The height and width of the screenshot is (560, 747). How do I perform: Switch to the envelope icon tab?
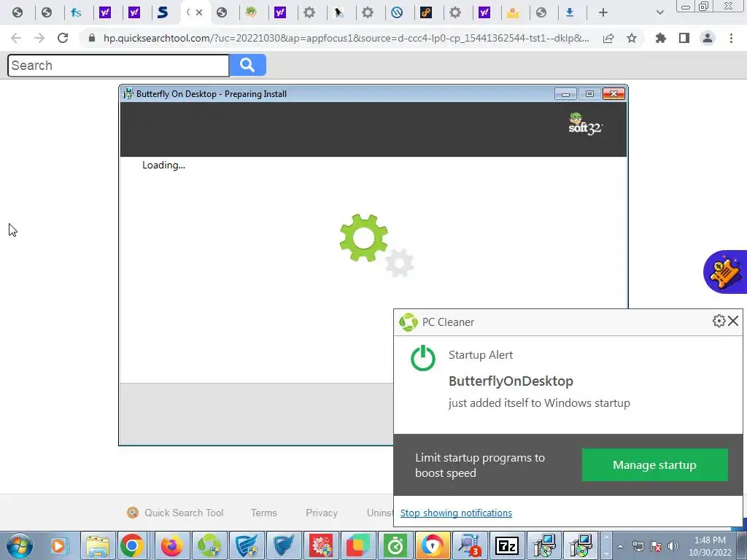(x=513, y=12)
